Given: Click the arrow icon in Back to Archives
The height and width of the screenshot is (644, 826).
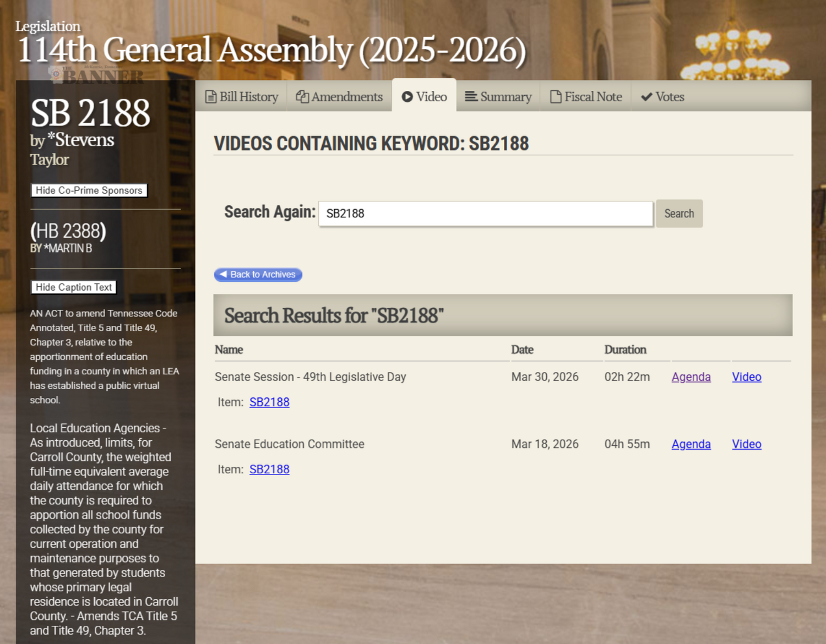Looking at the screenshot, I should point(223,274).
